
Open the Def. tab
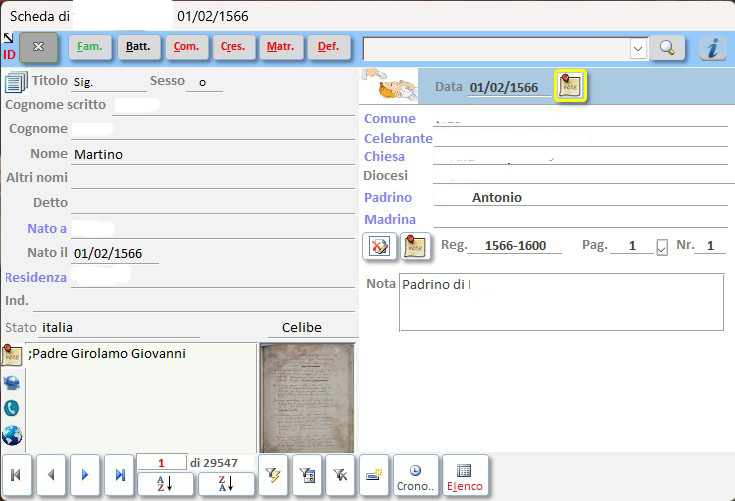[329, 47]
